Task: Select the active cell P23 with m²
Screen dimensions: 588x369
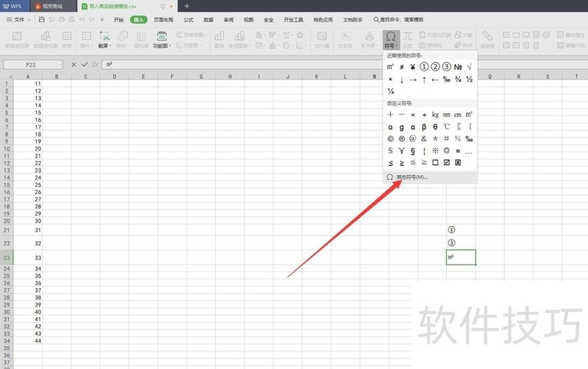Action: click(x=461, y=257)
